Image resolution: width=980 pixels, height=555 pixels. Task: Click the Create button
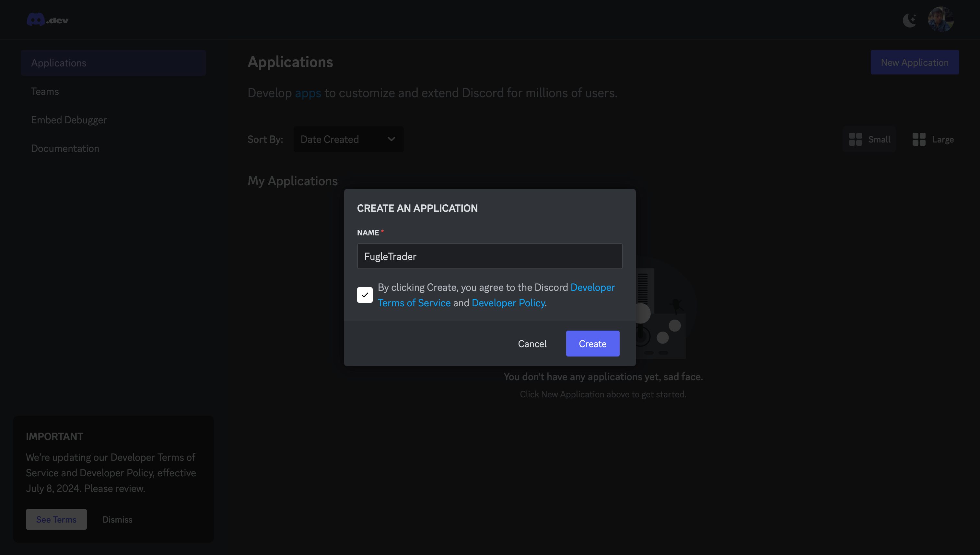click(x=592, y=344)
